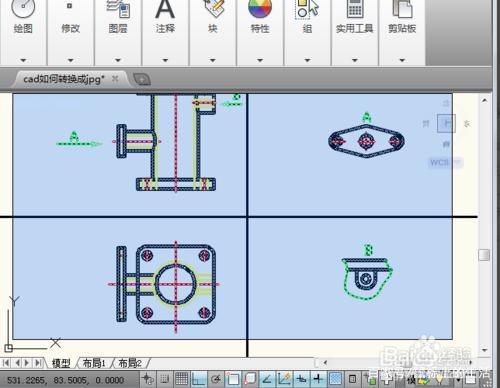Viewport: 500px width, 388px height.
Task: Click the ViewCube 上 top face
Action: tap(446, 123)
